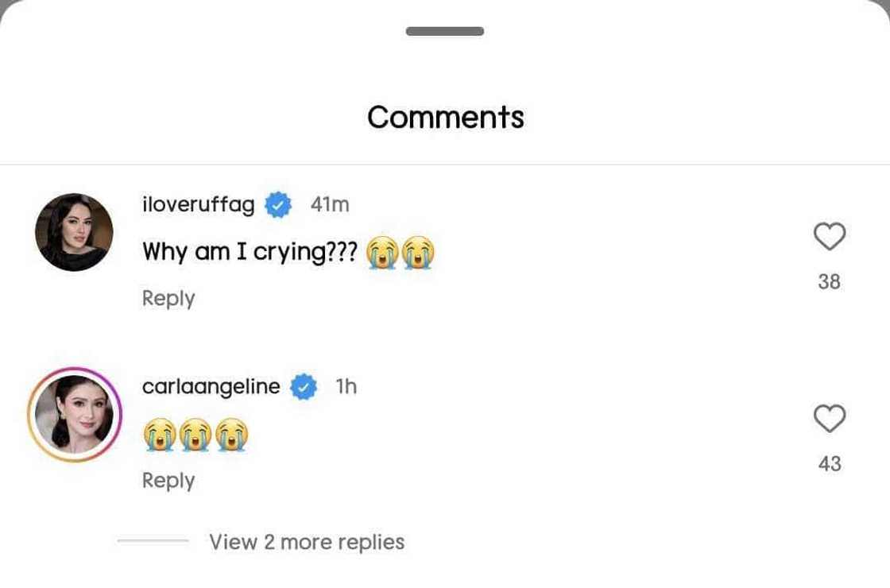Expand the hidden replies under carlaangeline's comment
Image resolution: width=890 pixels, height=588 pixels.
tap(307, 541)
